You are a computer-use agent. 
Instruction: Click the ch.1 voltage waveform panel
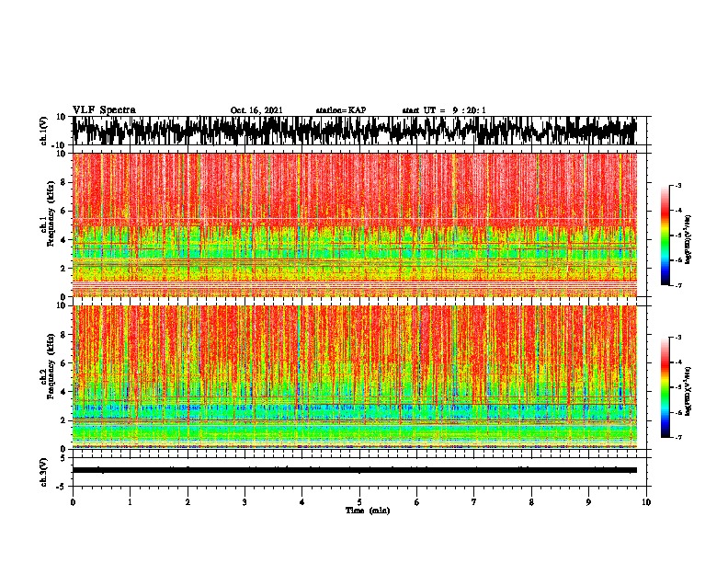coord(359,131)
